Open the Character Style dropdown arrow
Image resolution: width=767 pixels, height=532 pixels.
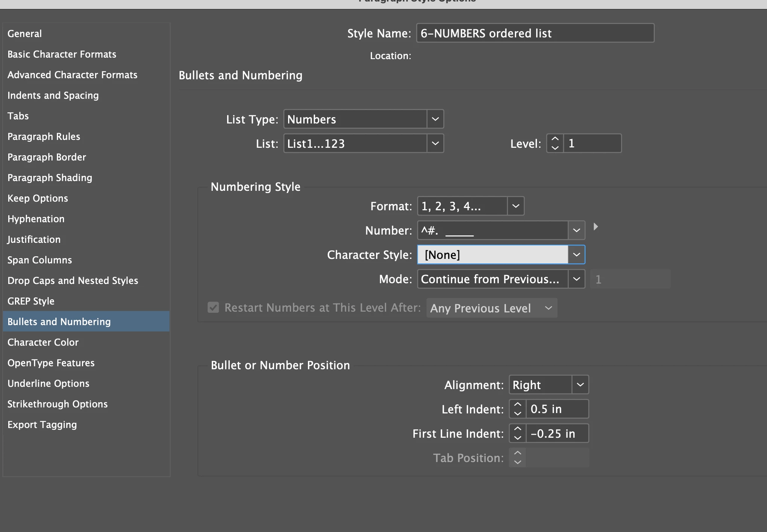coord(576,255)
